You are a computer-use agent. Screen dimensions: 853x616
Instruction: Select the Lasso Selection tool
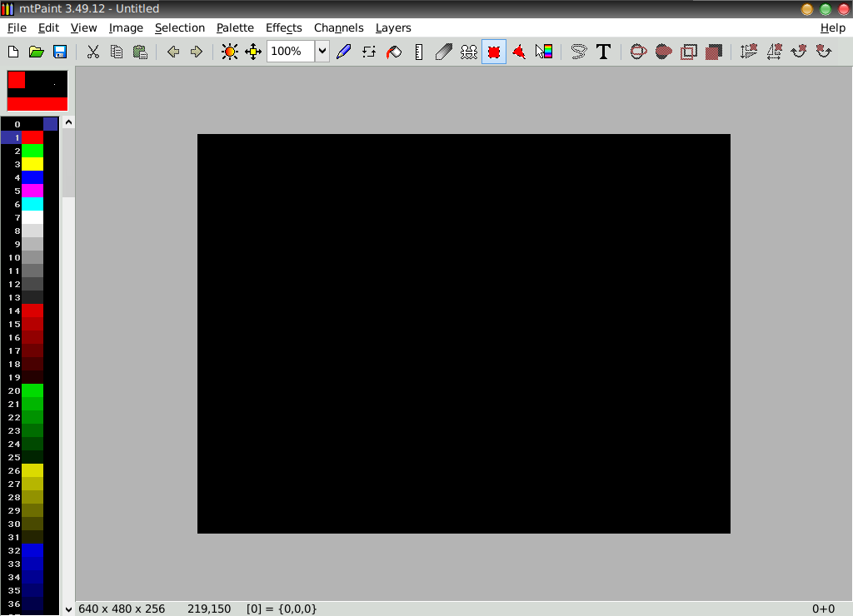tap(579, 52)
